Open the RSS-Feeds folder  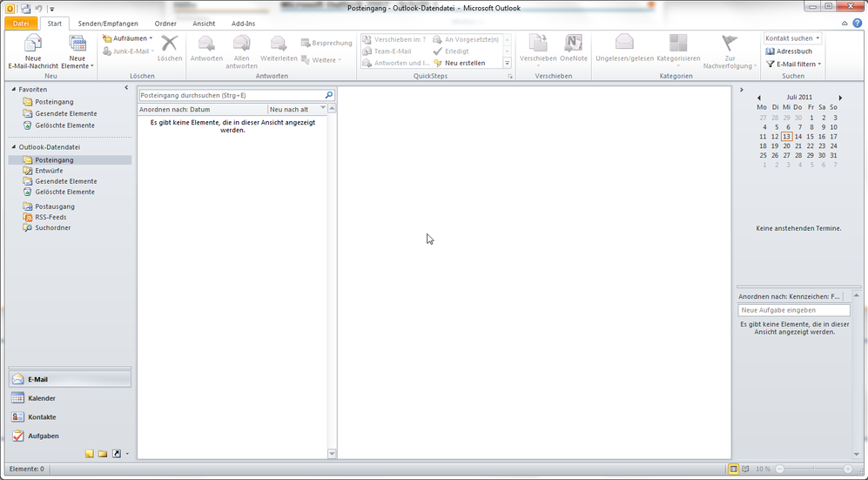50,217
